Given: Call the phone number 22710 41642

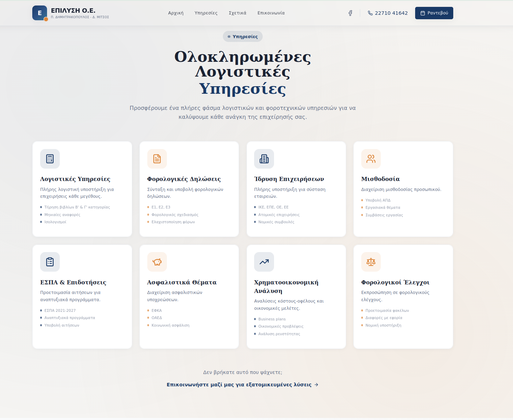Looking at the screenshot, I should 388,13.
